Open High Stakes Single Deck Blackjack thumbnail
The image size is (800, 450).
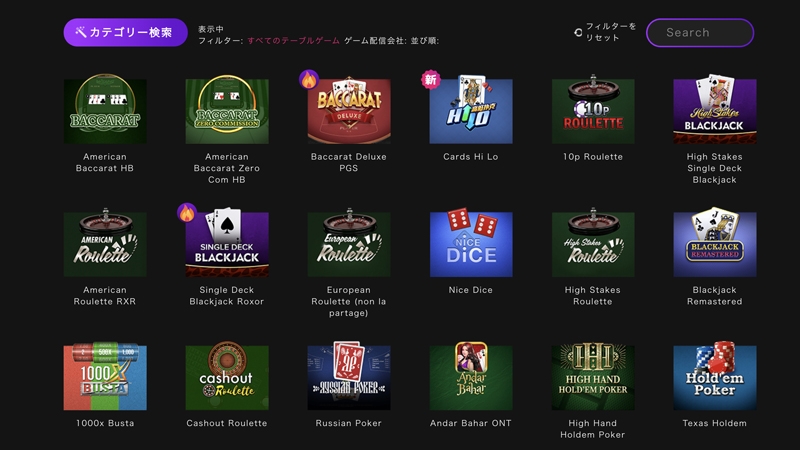[715, 109]
